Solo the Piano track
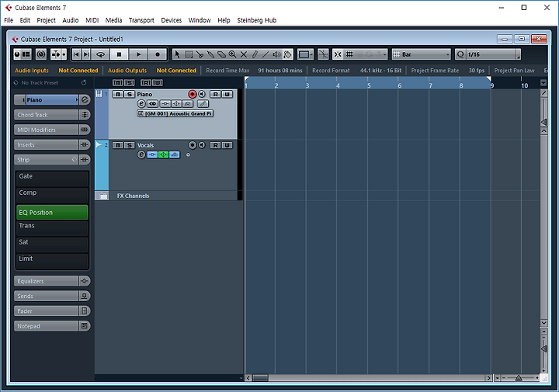This screenshot has width=559, height=392. [130, 94]
